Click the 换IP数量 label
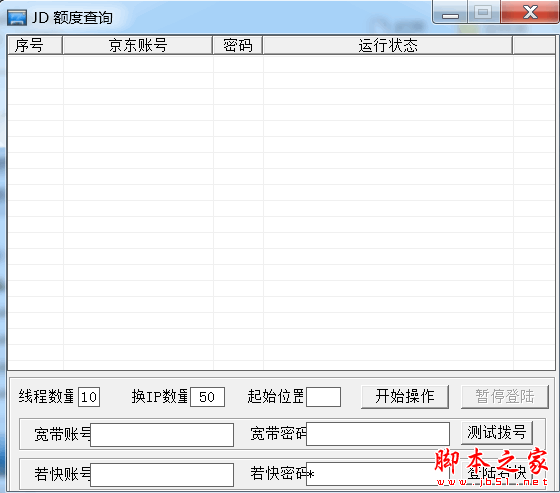Viewport: 560px width, 493px height. [x=160, y=396]
